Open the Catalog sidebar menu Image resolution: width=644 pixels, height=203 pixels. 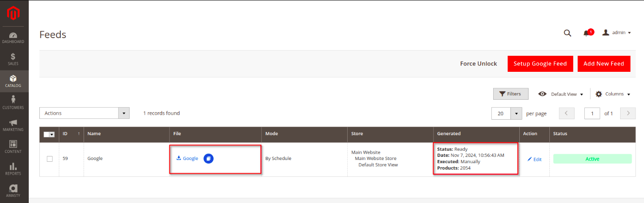(x=13, y=81)
